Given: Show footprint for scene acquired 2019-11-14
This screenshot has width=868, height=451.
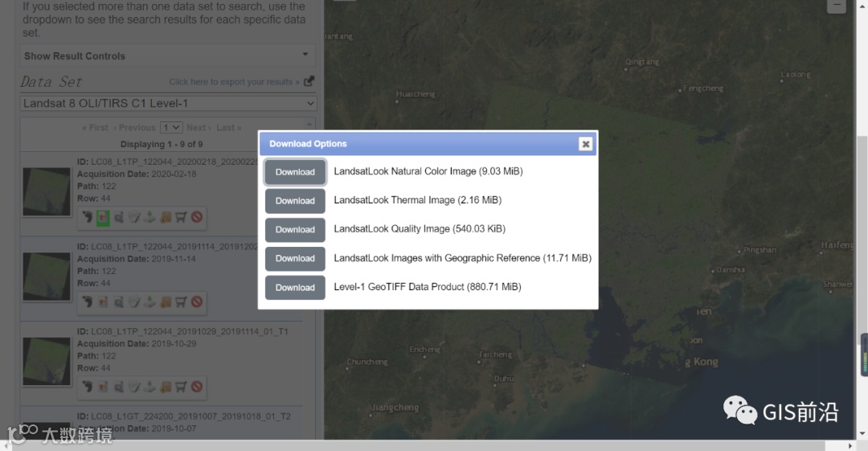Looking at the screenshot, I should (x=88, y=302).
